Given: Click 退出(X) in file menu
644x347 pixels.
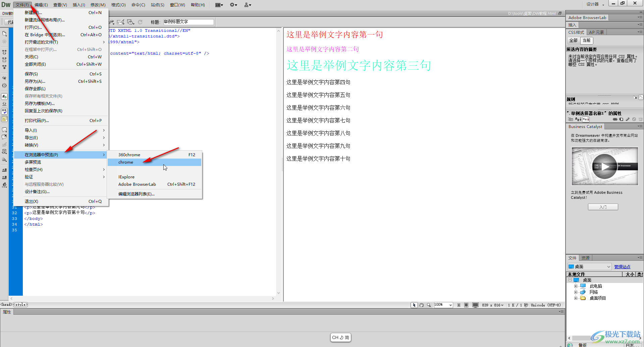Looking at the screenshot, I should (61, 201).
